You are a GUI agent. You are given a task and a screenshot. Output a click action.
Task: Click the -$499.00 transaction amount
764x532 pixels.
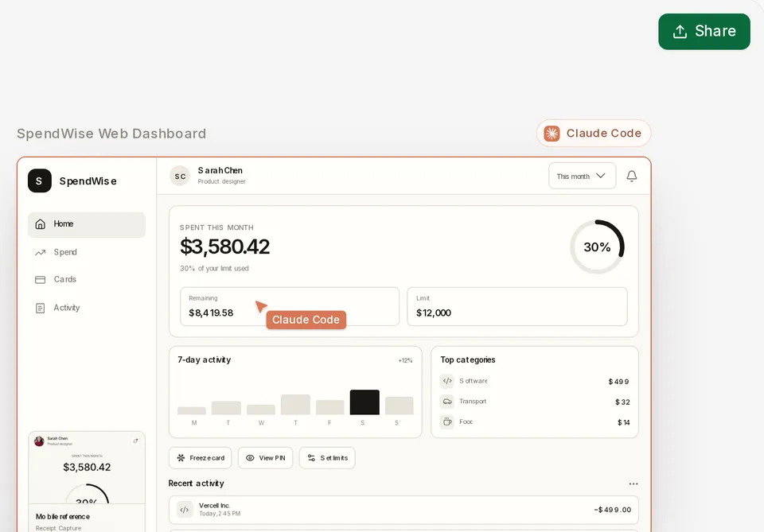point(613,510)
